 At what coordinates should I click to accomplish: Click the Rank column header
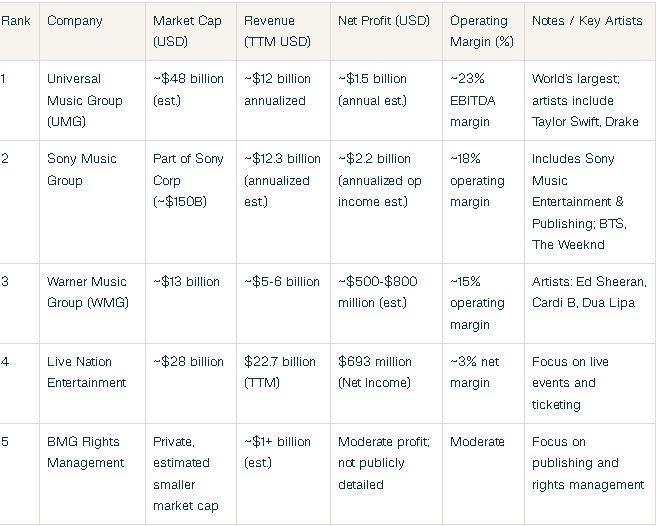point(13,21)
